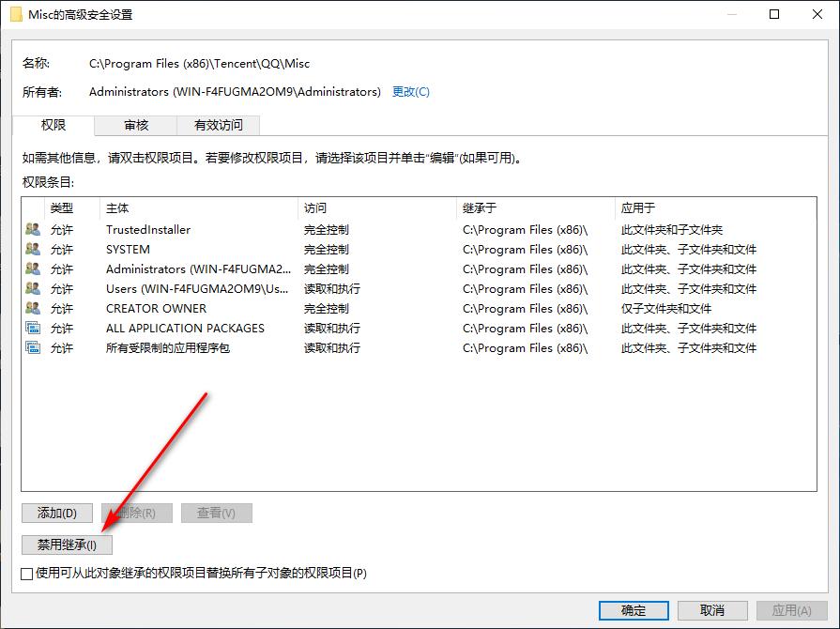Click the 应用(A) button

point(791,609)
